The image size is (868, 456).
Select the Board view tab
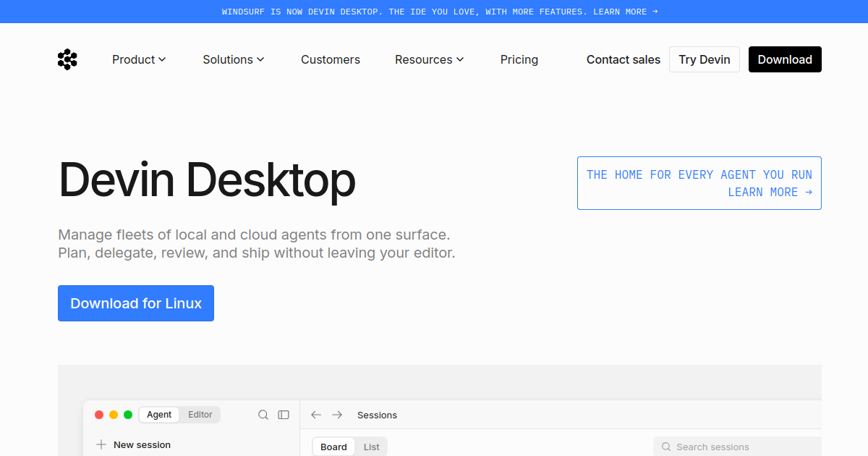pyautogui.click(x=333, y=447)
